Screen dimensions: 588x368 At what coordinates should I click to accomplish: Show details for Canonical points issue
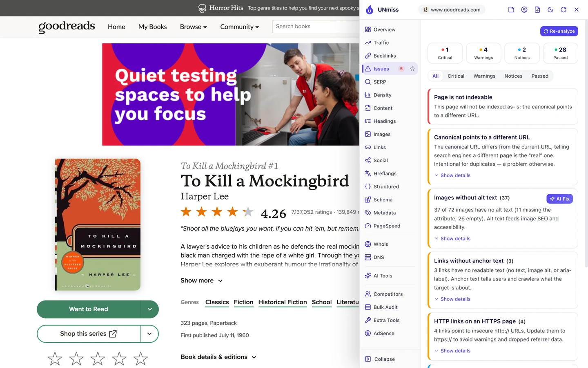[452, 175]
